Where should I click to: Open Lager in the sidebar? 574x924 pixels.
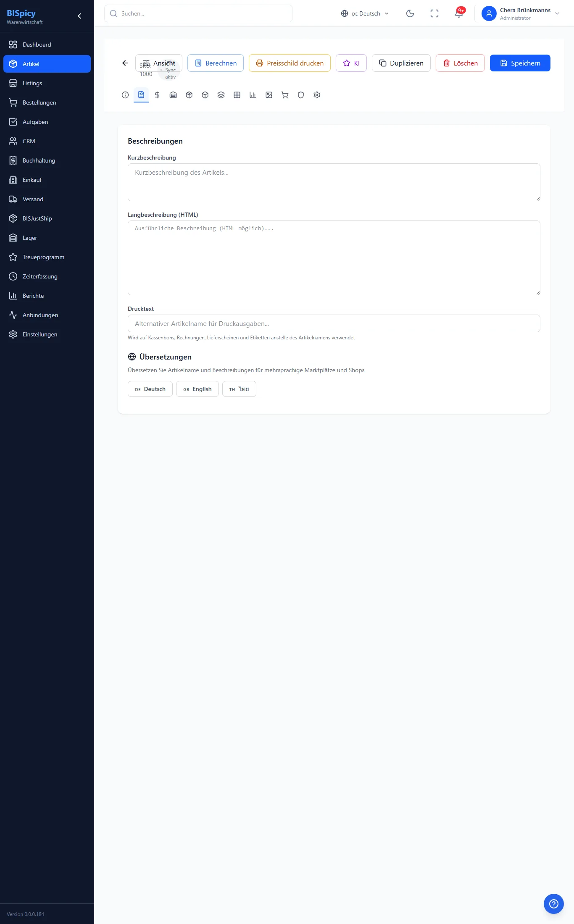click(x=47, y=238)
